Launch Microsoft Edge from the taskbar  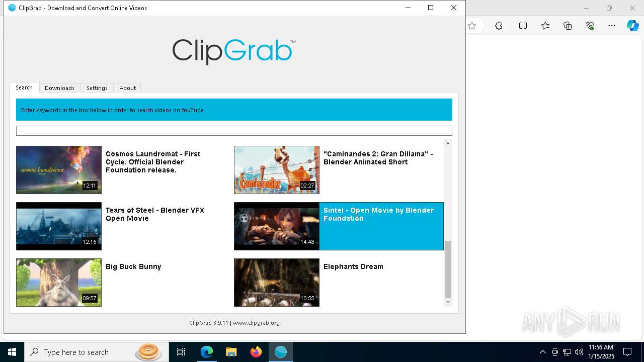pyautogui.click(x=207, y=352)
